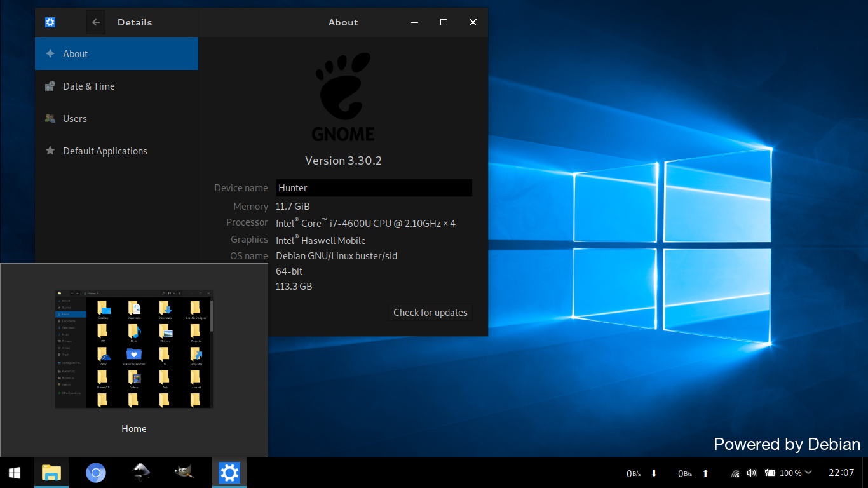The width and height of the screenshot is (868, 488).
Task: Click the Settings gear icon in title bar
Action: [x=51, y=22]
